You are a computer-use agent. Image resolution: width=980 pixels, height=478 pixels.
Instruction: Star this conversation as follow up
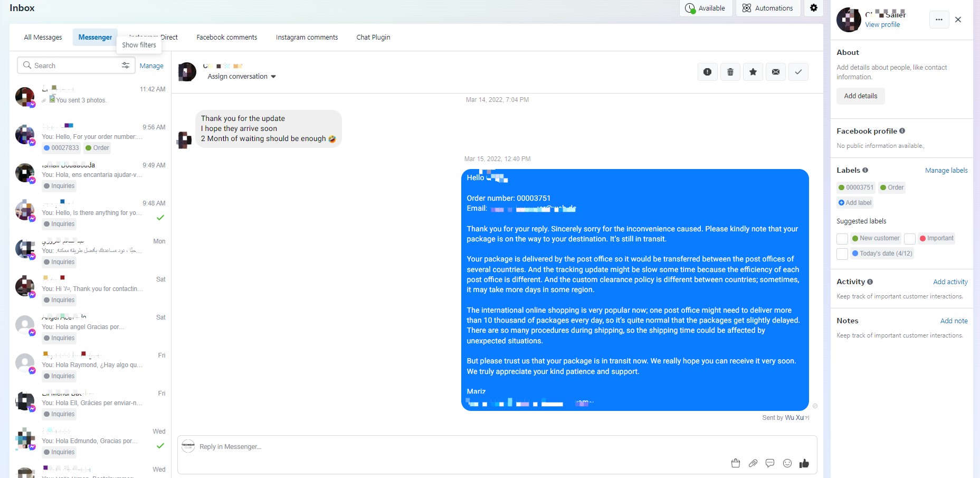click(753, 72)
